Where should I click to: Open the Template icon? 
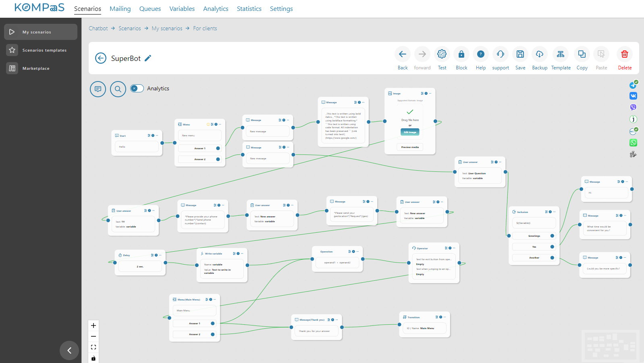coord(561,54)
